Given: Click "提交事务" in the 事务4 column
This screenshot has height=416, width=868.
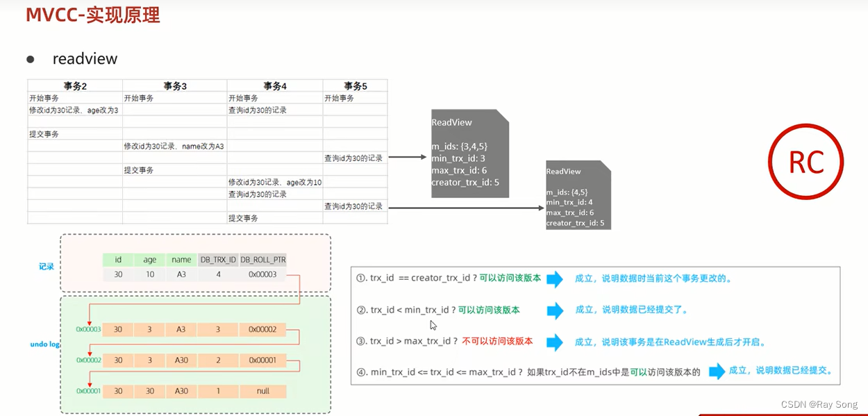Looking at the screenshot, I should (x=243, y=218).
